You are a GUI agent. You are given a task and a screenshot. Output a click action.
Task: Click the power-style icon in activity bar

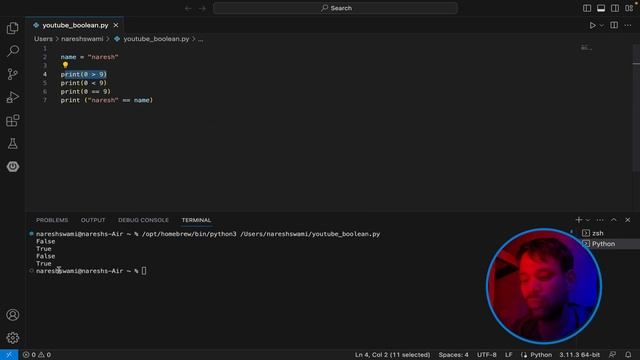[13, 167]
